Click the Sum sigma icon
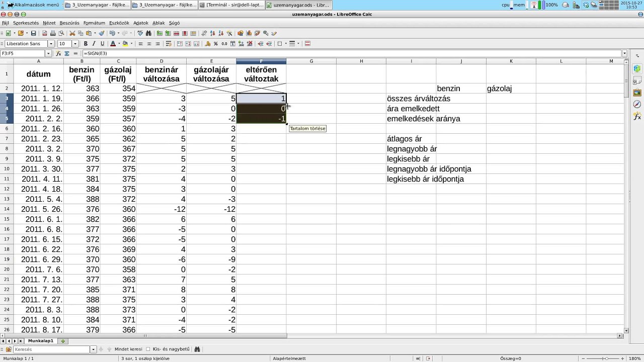The height and width of the screenshot is (362, 644). 67,53
